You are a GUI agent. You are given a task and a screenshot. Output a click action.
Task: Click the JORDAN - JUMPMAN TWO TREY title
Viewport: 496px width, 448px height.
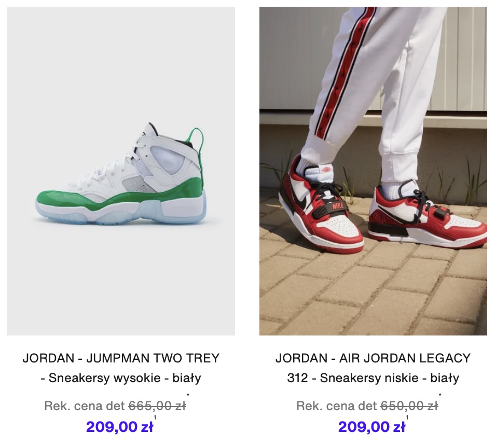pyautogui.click(x=121, y=358)
